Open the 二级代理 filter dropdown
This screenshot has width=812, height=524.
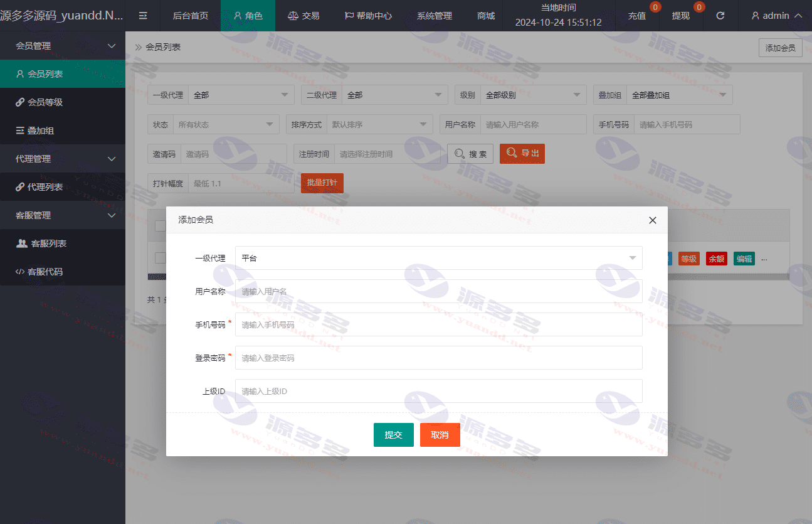(394, 95)
